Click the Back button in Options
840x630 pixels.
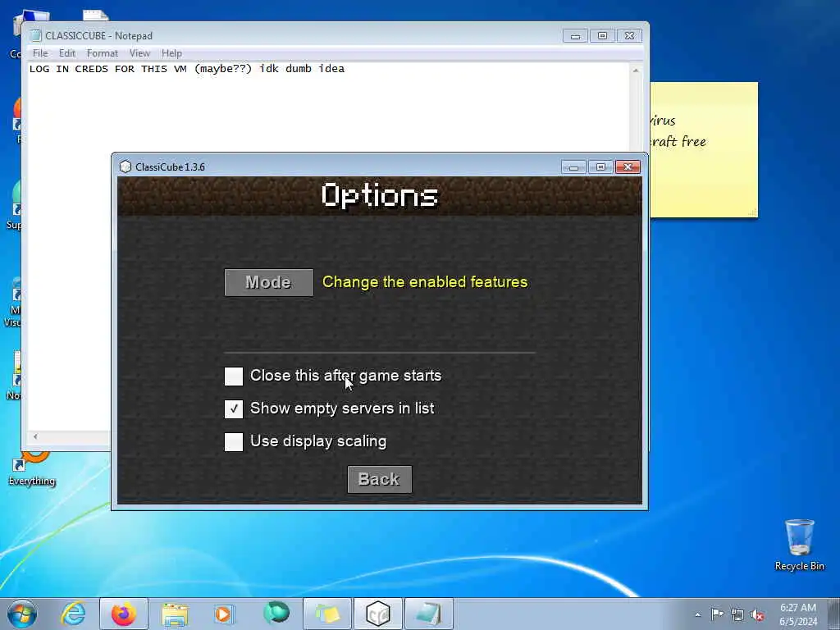(379, 479)
